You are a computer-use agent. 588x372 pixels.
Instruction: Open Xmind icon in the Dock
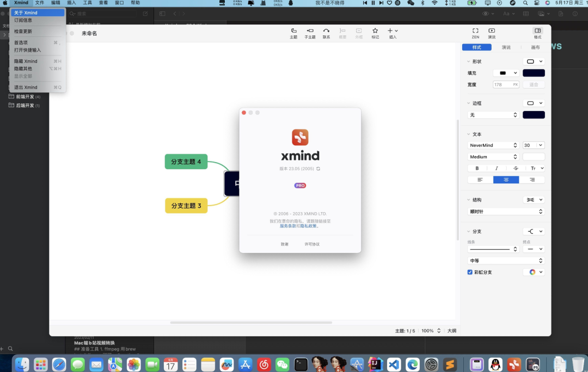click(514, 364)
